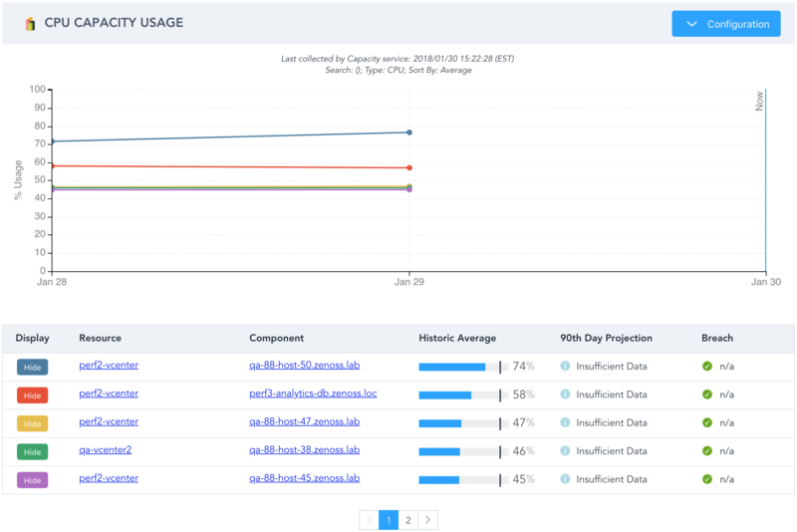This screenshot has width=797, height=532.
Task: Open component qa-88-host-50.zenoss.lab
Action: point(305,366)
